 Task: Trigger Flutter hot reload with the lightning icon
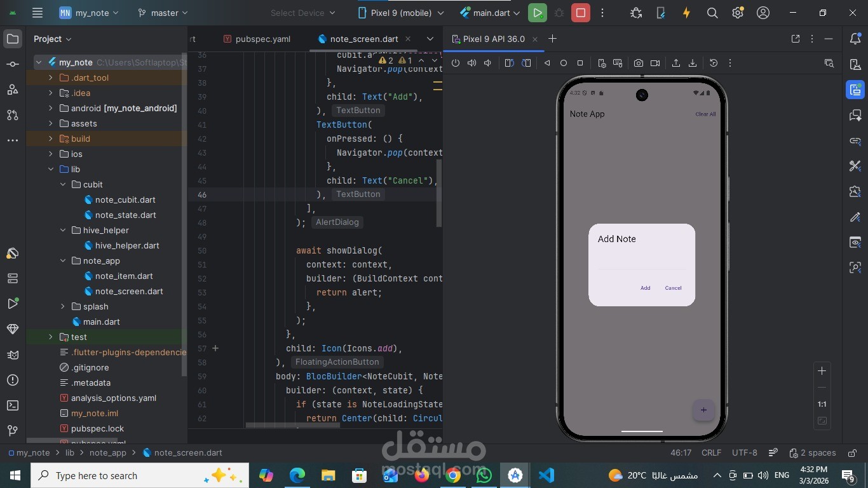coord(686,13)
